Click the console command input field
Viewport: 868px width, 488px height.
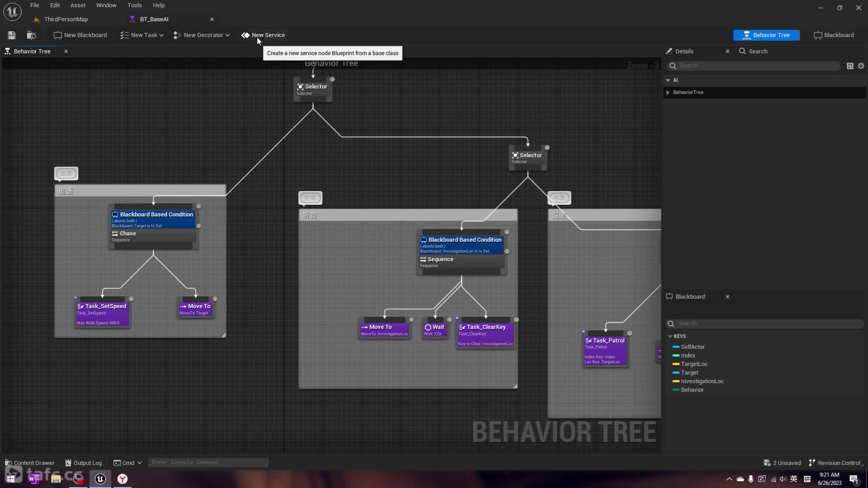208,462
